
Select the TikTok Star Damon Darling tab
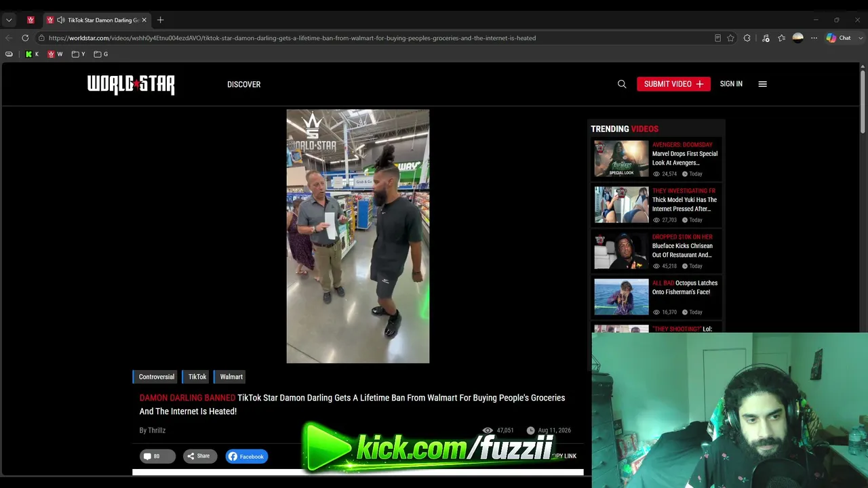(x=96, y=20)
